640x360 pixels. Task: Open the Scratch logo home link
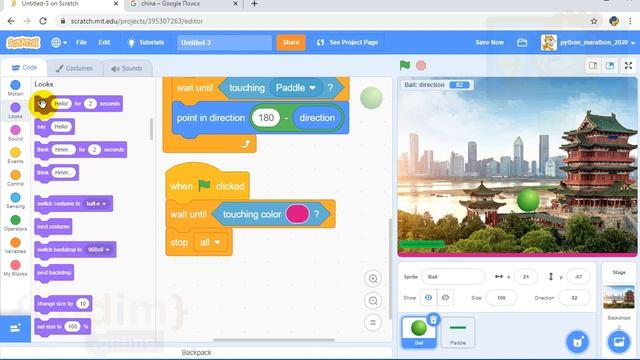click(24, 42)
